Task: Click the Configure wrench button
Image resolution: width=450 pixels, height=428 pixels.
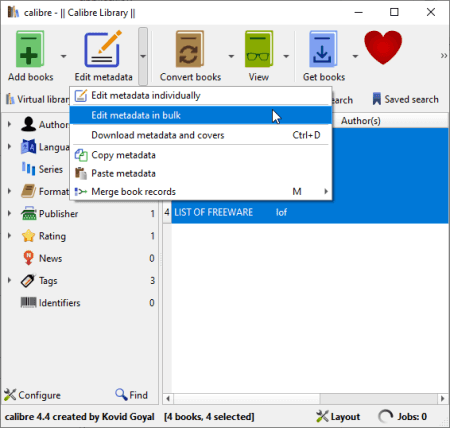Action: 32,395
